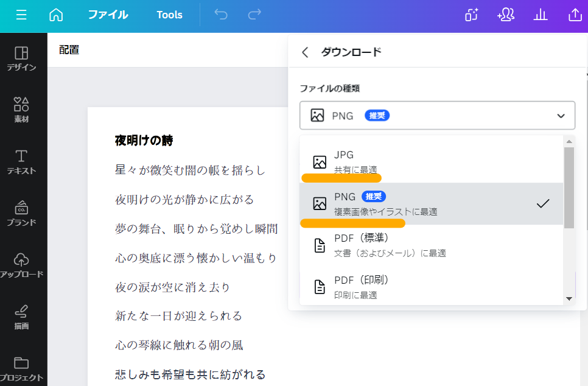Select the JPG file type option
Viewport: 588px width, 386px height.
431,162
